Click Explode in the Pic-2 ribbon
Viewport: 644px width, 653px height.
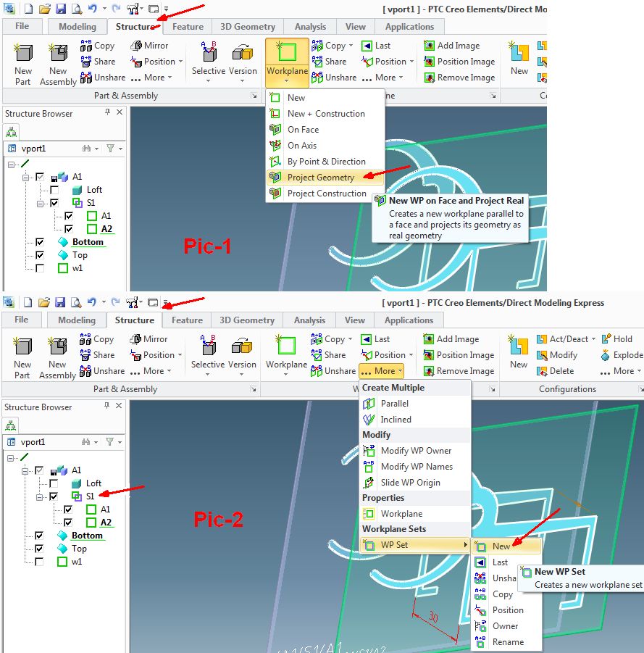coord(622,355)
